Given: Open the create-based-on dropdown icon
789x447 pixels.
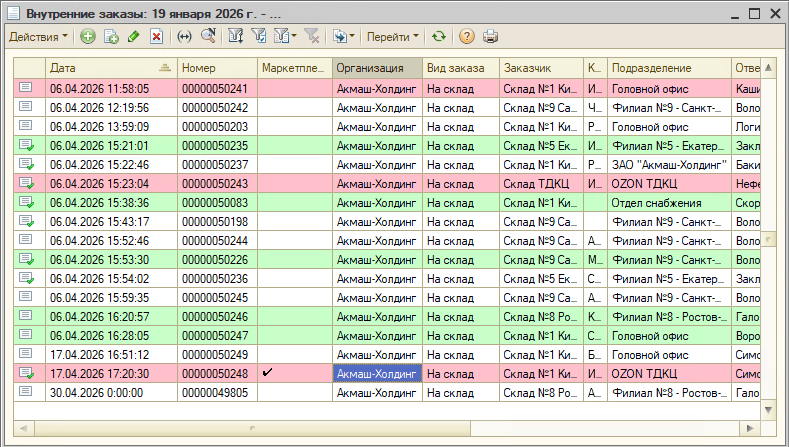Looking at the screenshot, I should point(344,37).
